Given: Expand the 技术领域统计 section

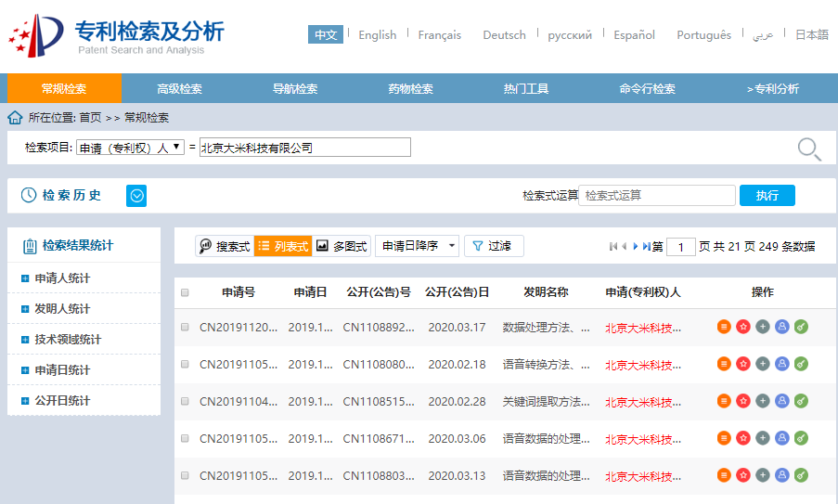Looking at the screenshot, I should click(x=24, y=340).
